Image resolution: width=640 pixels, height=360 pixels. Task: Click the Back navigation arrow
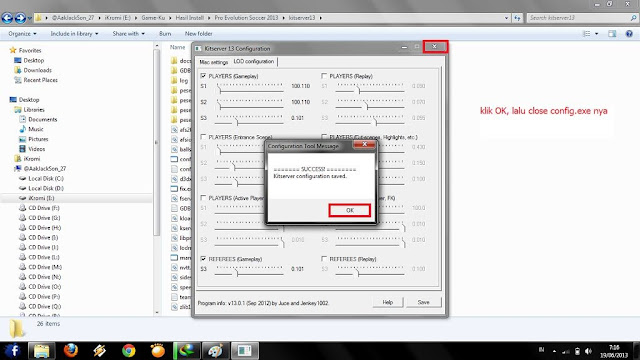7,18
